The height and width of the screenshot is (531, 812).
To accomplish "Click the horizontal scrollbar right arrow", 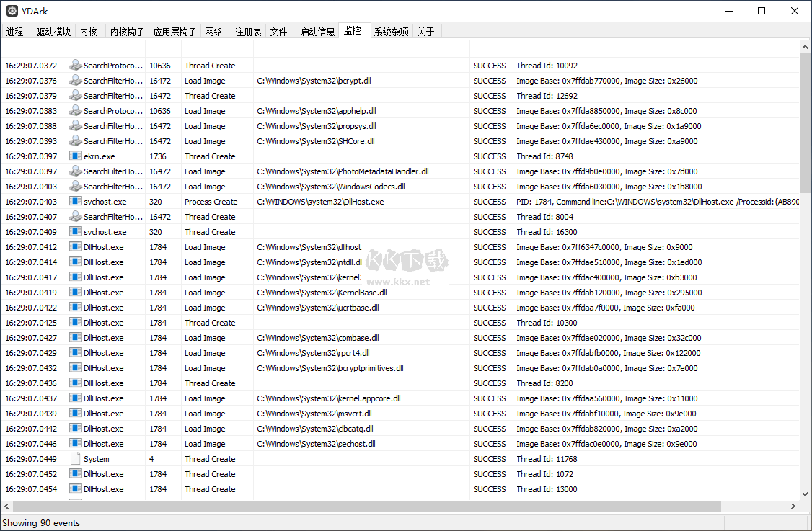I will tap(794, 507).
